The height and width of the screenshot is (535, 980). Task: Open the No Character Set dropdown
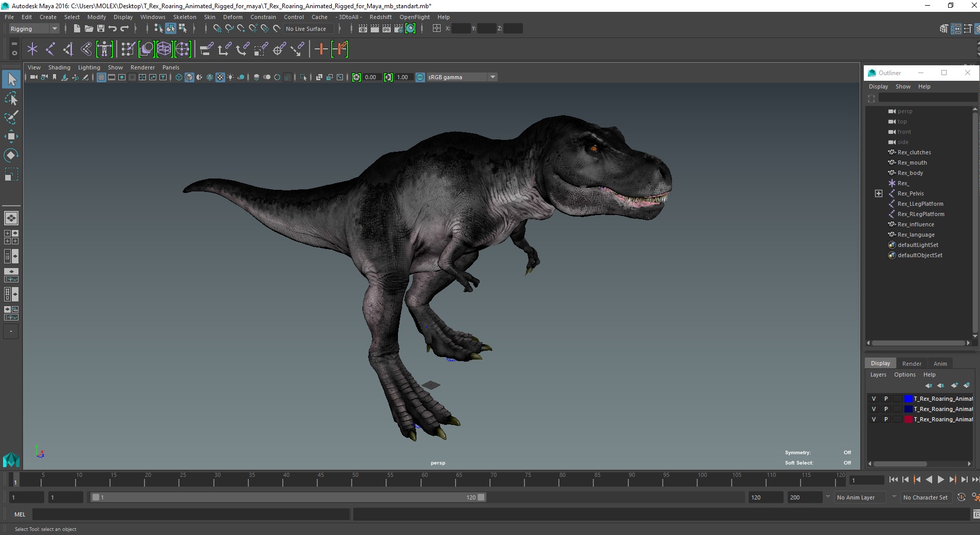click(x=925, y=497)
